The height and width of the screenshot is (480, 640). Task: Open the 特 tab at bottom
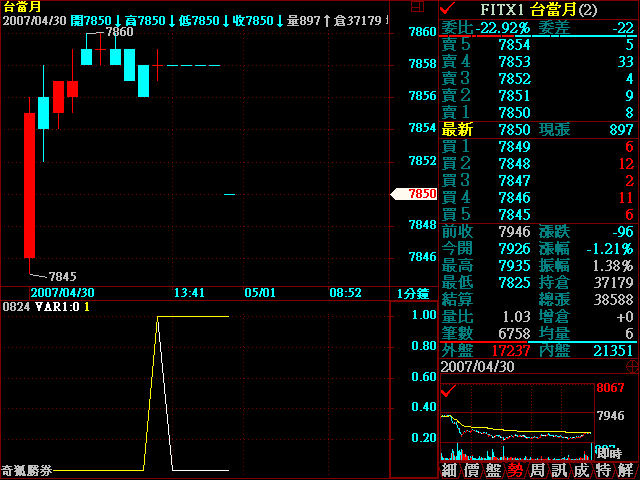click(x=603, y=470)
